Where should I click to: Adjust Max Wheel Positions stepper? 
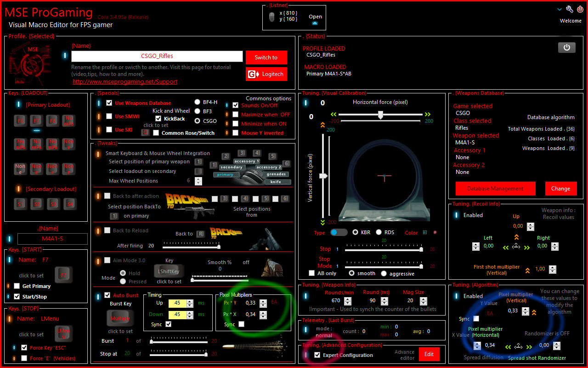198,181
